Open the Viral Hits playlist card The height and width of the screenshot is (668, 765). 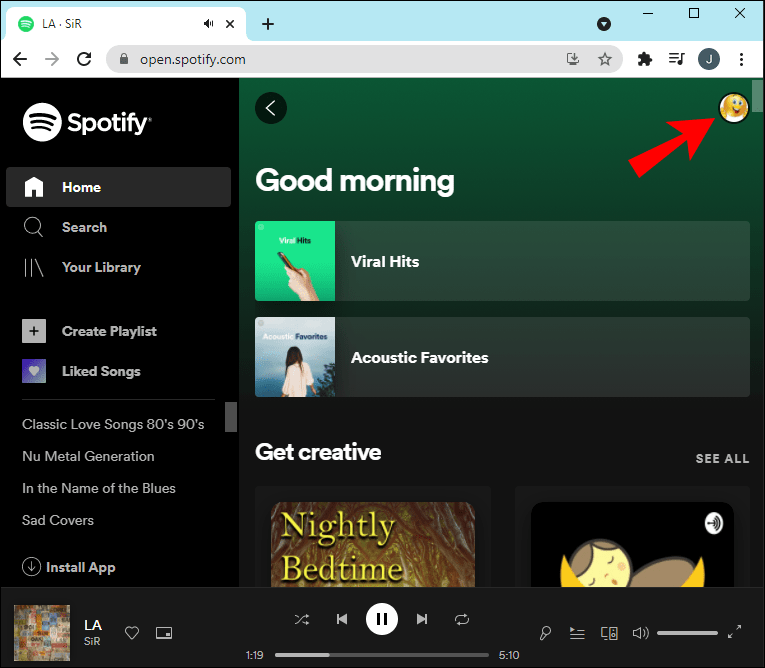[502, 261]
